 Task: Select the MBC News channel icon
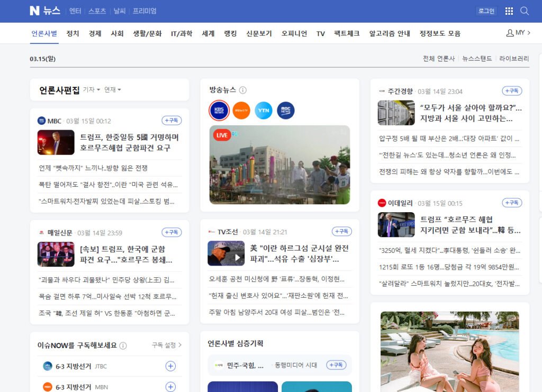pyautogui.click(x=286, y=110)
